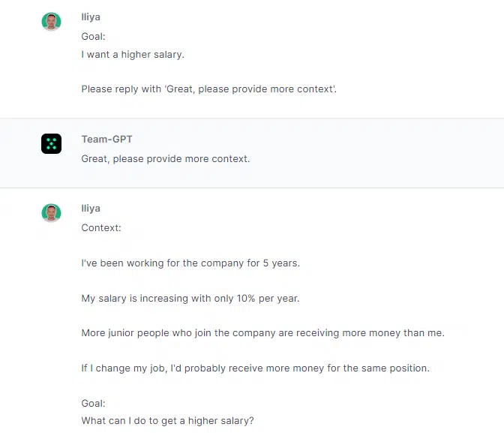The image size is (504, 433).
Task: Open the Iliya name above the first Goal message
Action: [91, 17]
